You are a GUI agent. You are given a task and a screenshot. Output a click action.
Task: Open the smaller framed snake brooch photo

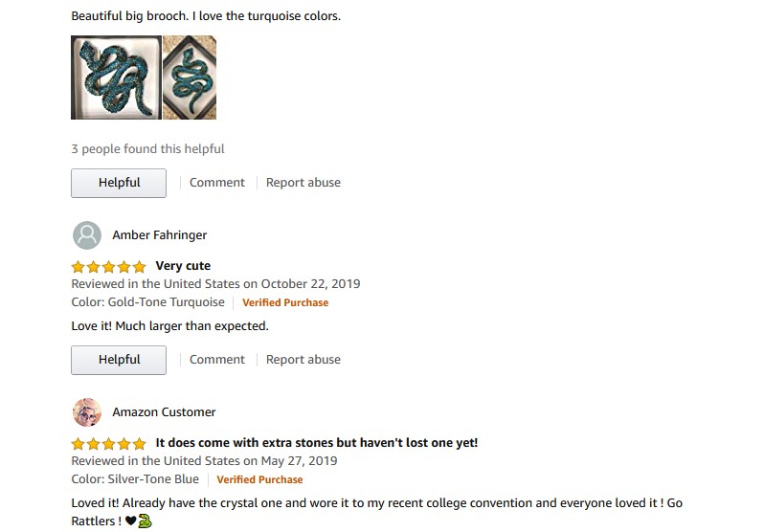click(x=190, y=78)
